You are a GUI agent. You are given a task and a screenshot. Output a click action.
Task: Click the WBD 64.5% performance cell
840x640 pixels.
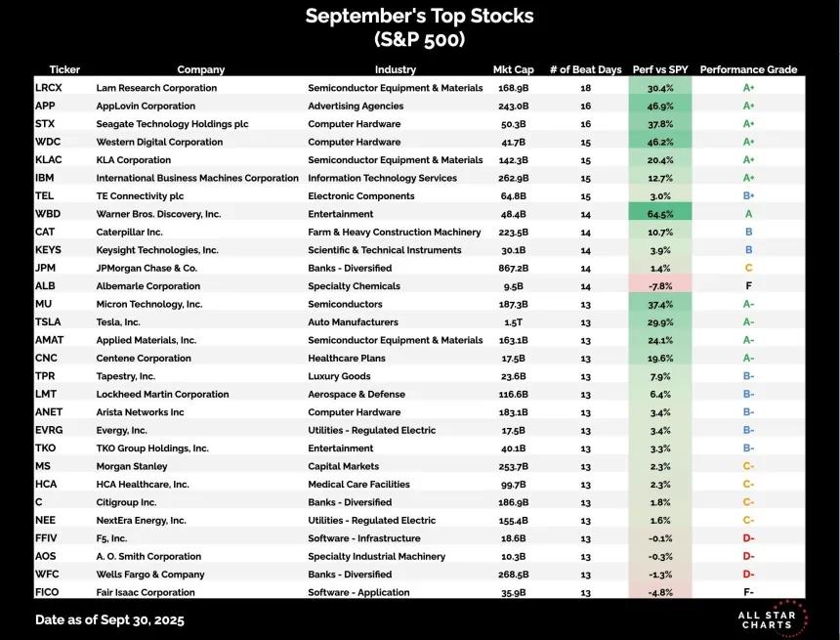click(x=660, y=214)
